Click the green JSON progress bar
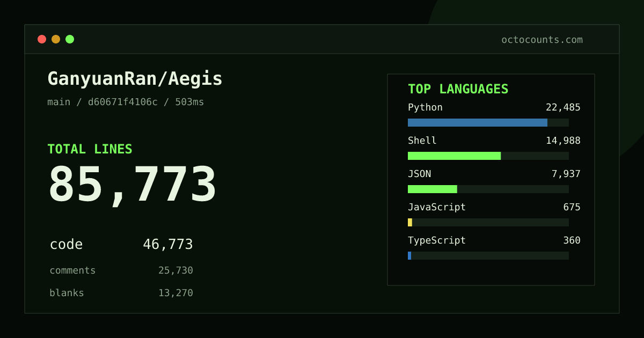The width and height of the screenshot is (644, 338). (x=433, y=189)
